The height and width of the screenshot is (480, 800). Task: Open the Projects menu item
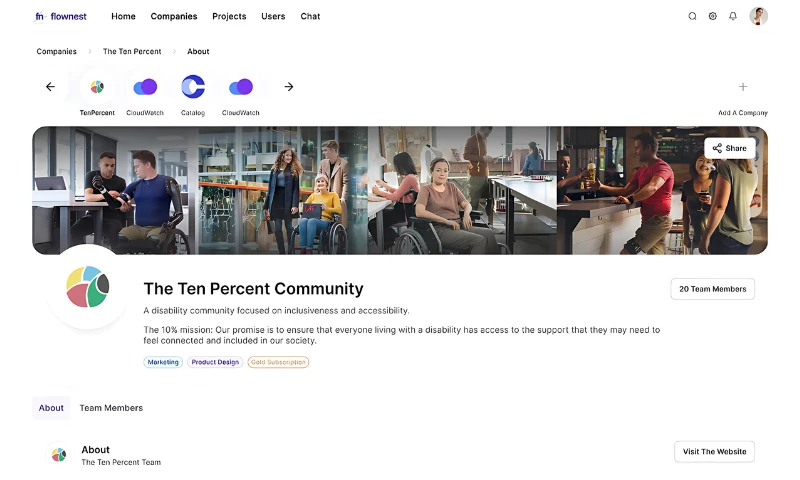(x=229, y=16)
